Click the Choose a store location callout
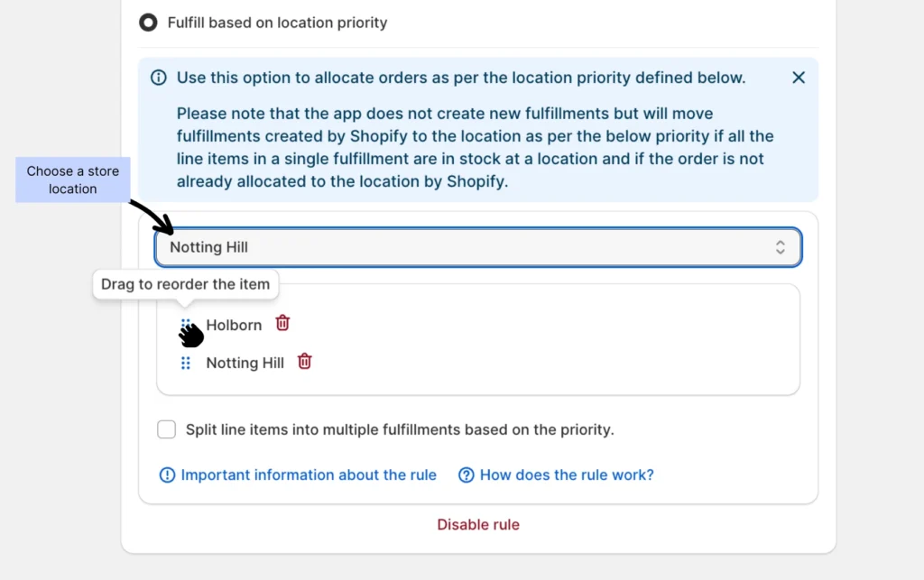 click(x=73, y=180)
